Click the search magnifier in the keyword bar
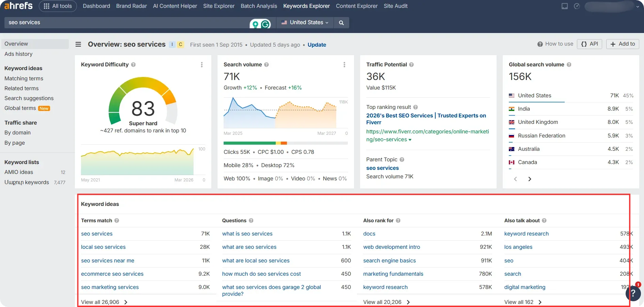 (341, 22)
